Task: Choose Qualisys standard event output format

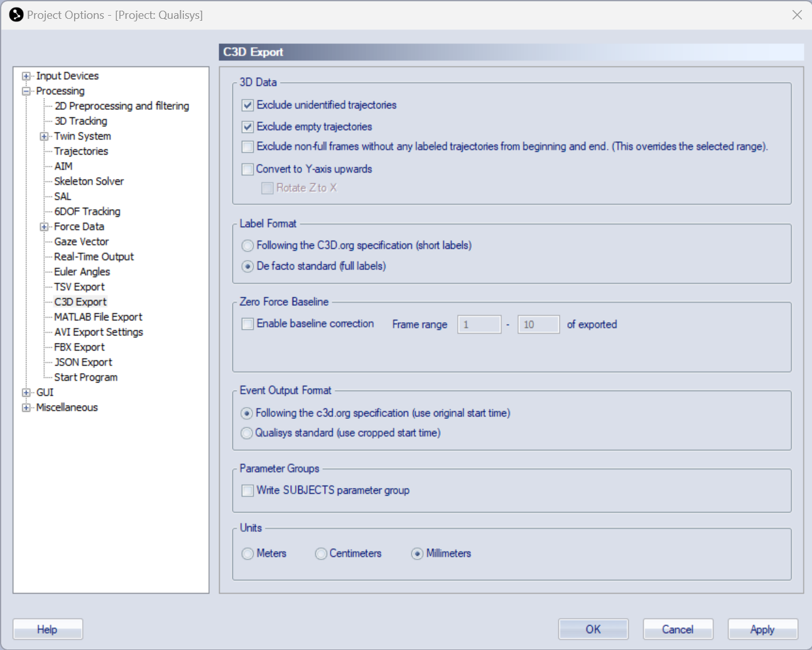Action: (247, 433)
